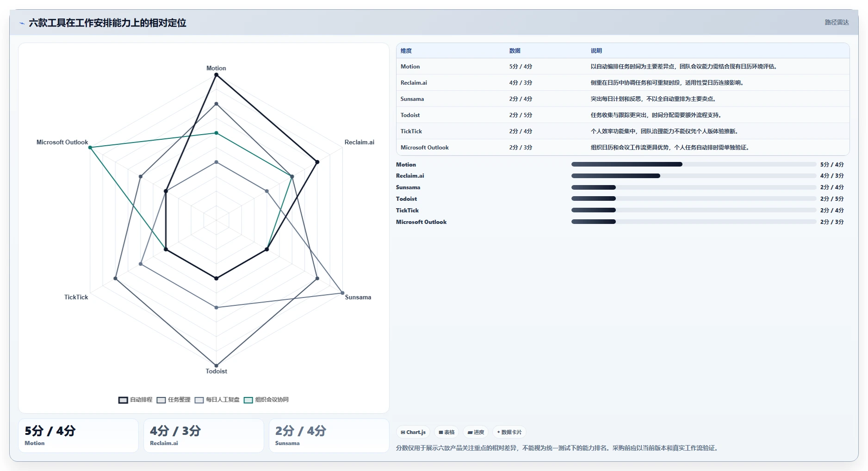The width and height of the screenshot is (868, 471).
Task: Click the blue icon before the panel title
Action: [x=22, y=23]
